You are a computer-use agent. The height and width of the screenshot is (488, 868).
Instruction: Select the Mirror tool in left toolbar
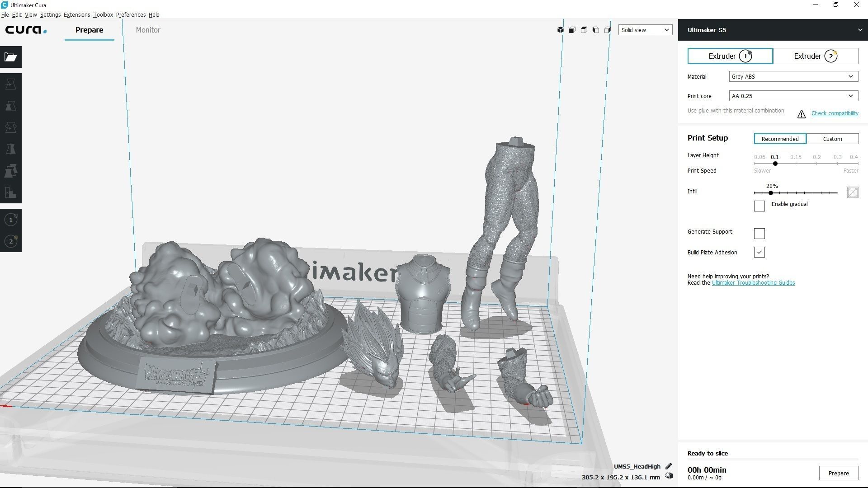point(11,149)
